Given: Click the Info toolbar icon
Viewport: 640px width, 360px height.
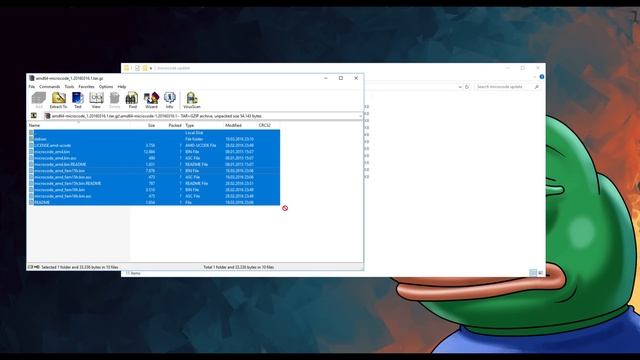Looking at the screenshot, I should [169, 100].
